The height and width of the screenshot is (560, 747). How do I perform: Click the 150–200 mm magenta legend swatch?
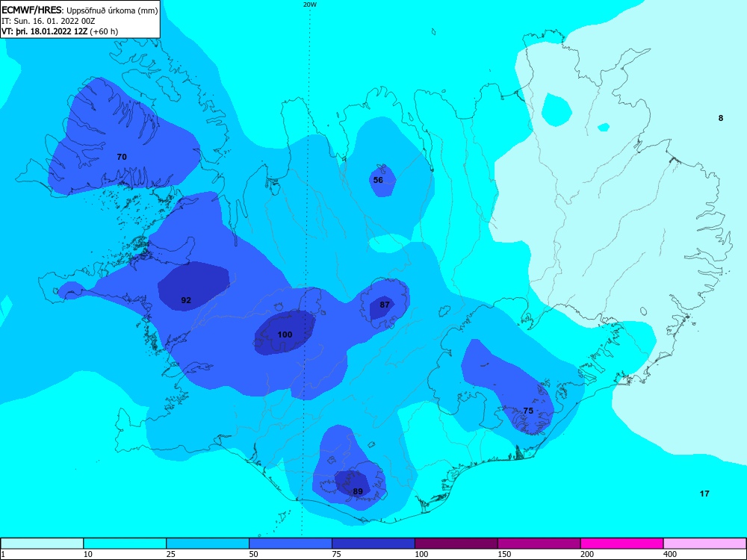(539, 544)
